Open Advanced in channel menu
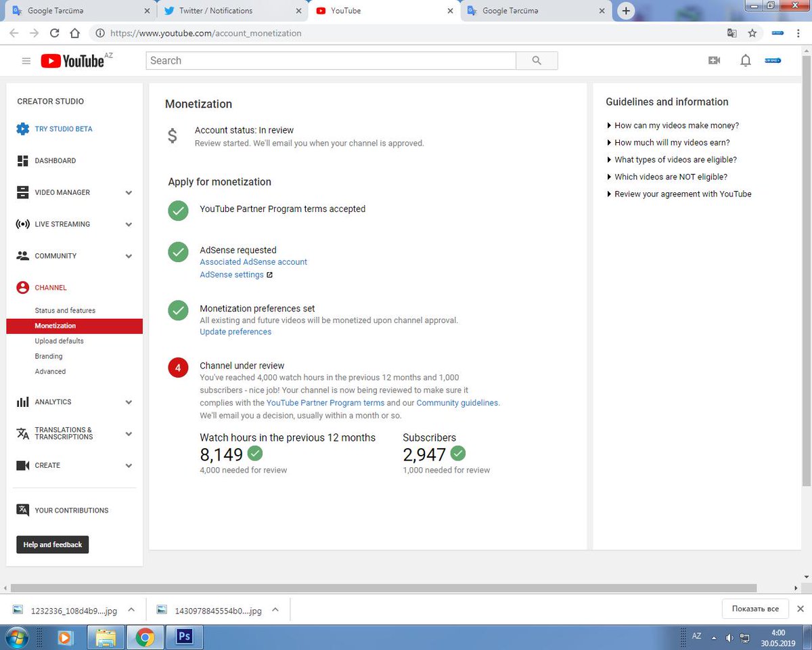 click(50, 372)
